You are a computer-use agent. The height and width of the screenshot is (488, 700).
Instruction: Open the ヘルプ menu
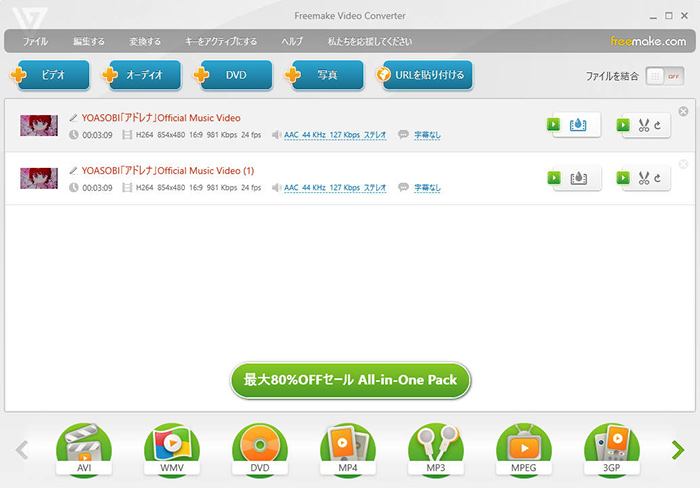pos(292,42)
